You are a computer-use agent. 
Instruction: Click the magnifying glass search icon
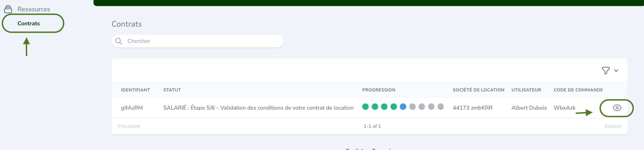119,41
